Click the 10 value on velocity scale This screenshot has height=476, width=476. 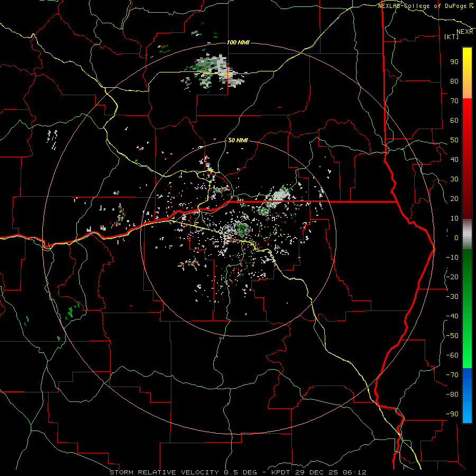tap(454, 218)
